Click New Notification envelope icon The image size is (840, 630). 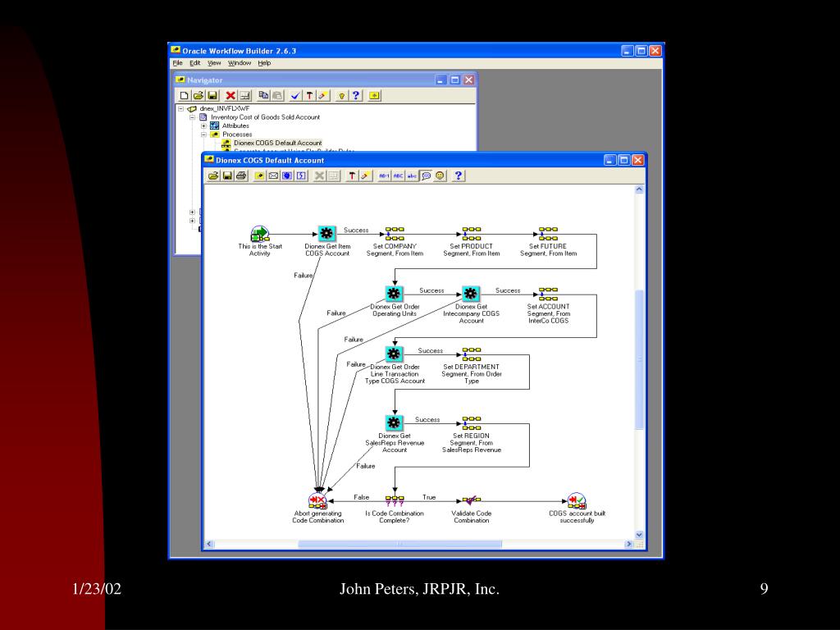[273, 176]
